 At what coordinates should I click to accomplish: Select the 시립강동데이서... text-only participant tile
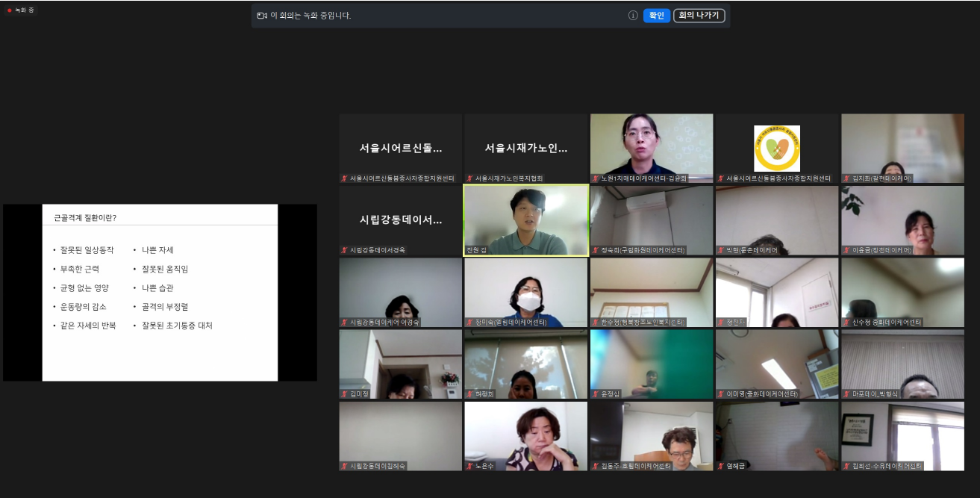[400, 220]
